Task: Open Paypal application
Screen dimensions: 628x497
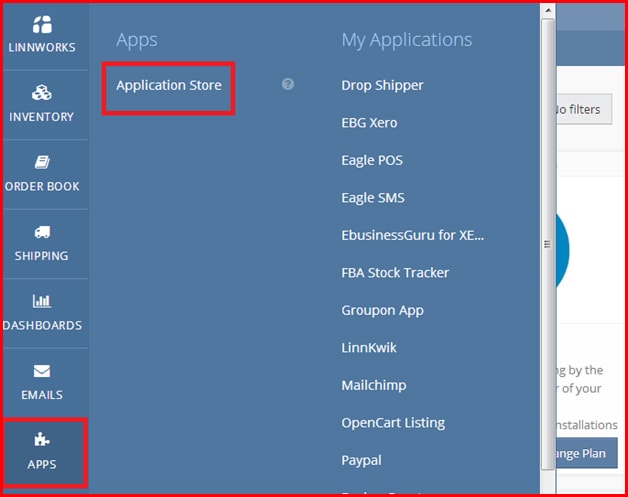Action: pyautogui.click(x=361, y=461)
